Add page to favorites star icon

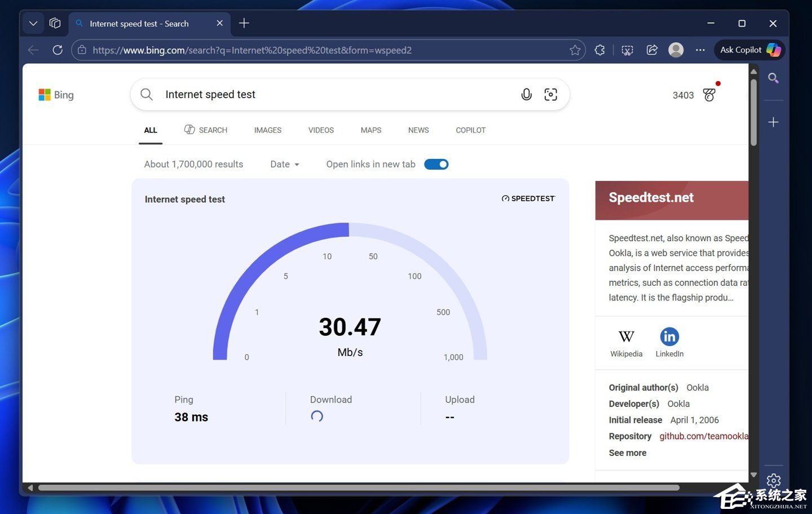pyautogui.click(x=575, y=50)
